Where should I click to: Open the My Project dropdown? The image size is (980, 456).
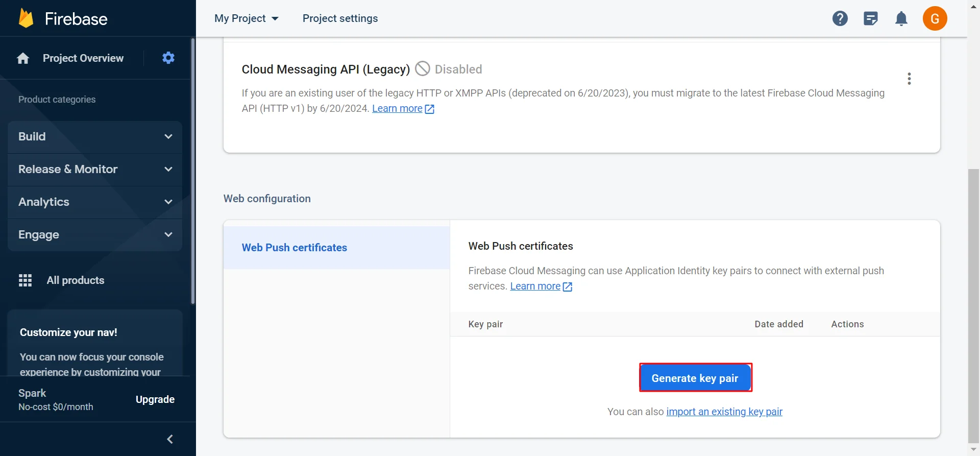click(247, 18)
